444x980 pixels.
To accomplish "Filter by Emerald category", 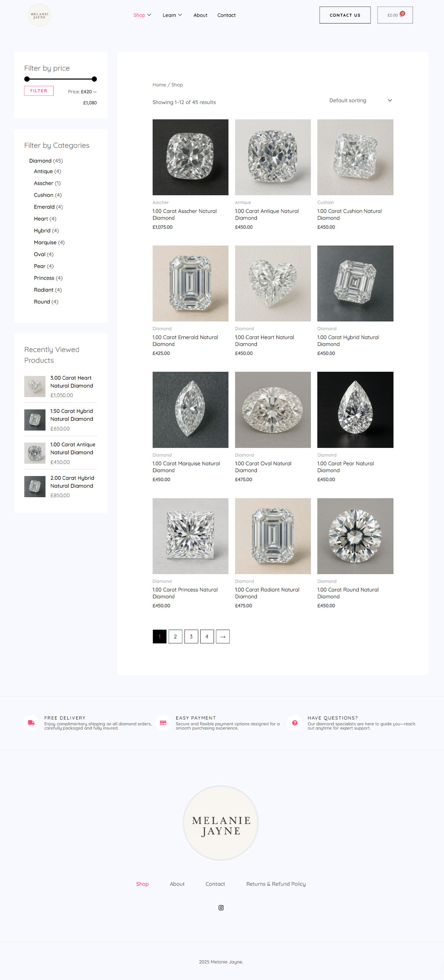I will (x=48, y=207).
